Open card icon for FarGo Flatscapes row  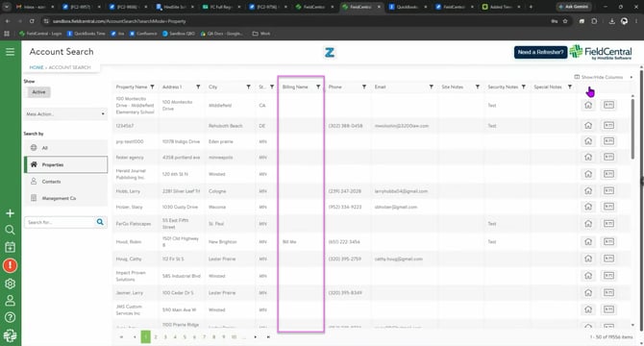(x=608, y=224)
